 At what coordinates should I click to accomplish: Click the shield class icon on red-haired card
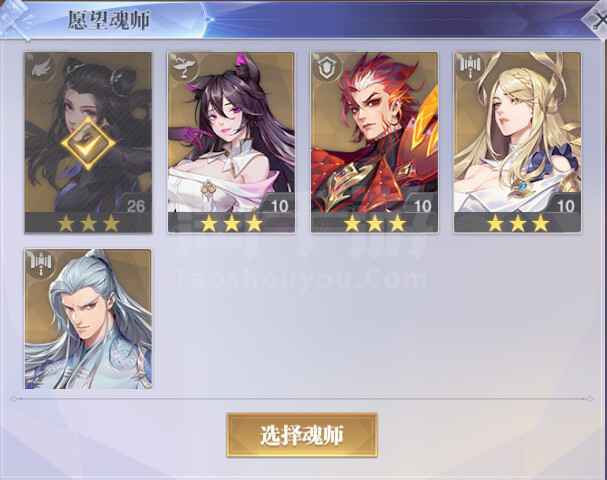[327, 68]
